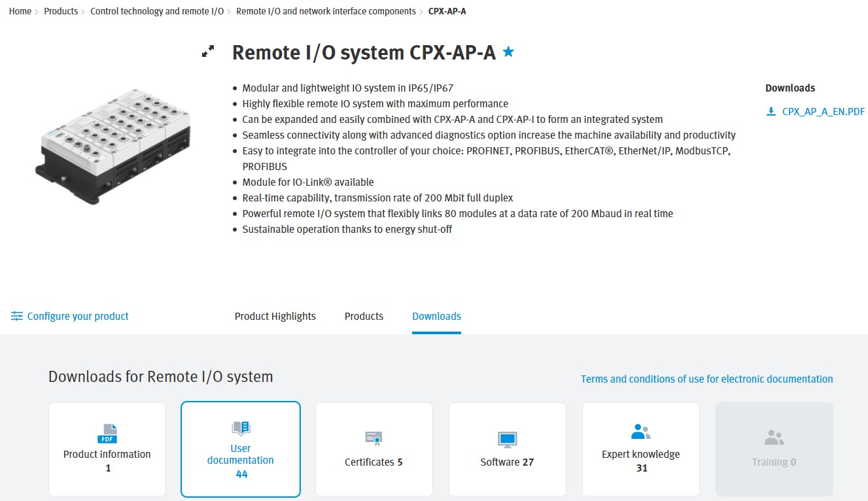The height and width of the screenshot is (501, 868).
Task: Click the bullet 'Module for IO-Link® available'
Action: coord(308,182)
